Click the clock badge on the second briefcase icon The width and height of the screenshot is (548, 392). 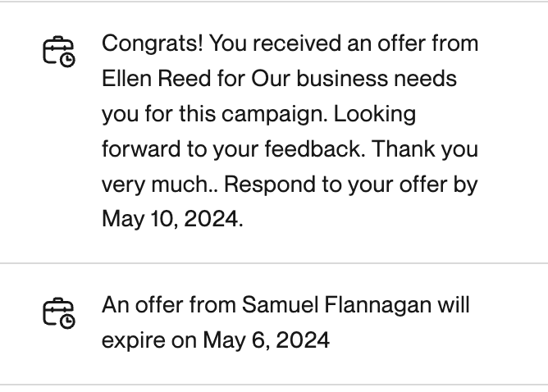click(67, 321)
